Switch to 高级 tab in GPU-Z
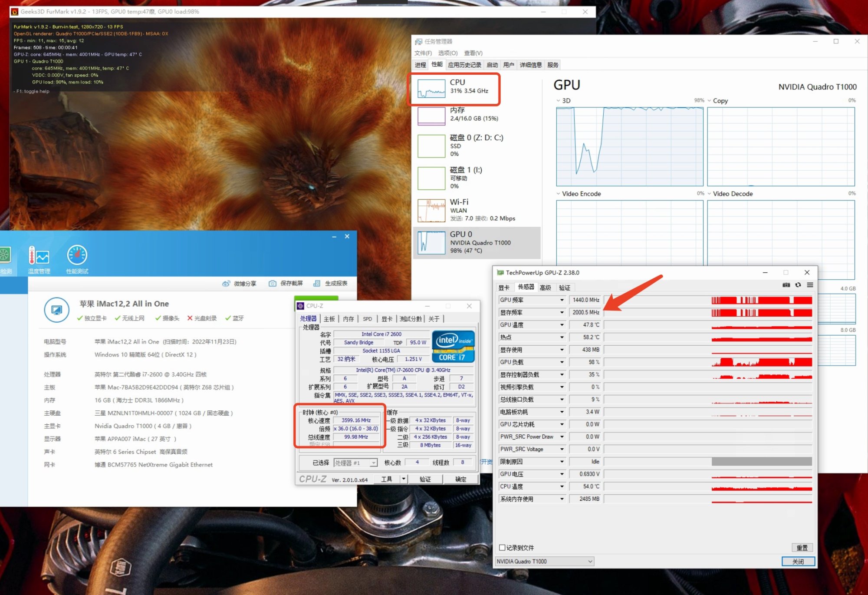Viewport: 868px width, 595px height. tap(546, 288)
